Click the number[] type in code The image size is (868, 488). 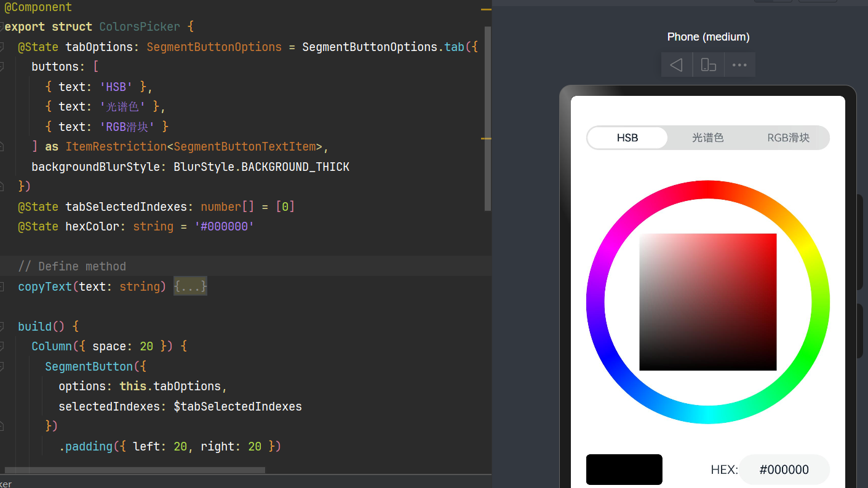[228, 207]
